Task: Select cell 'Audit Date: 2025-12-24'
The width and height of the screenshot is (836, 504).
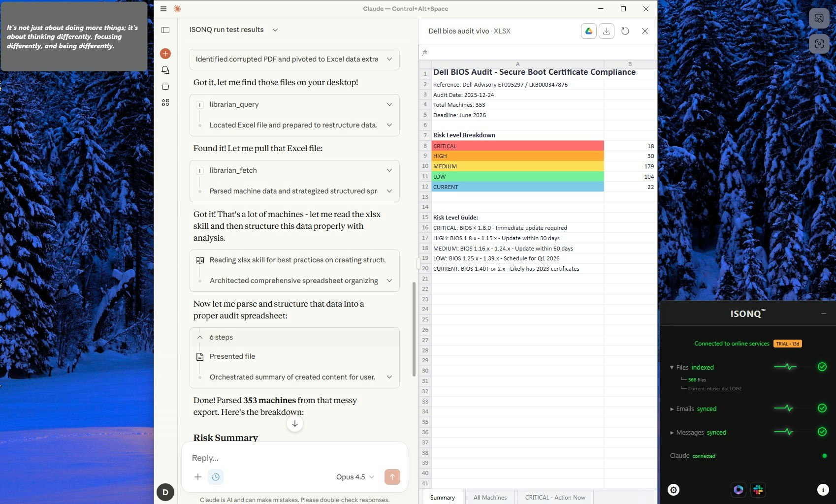Action: (517, 94)
